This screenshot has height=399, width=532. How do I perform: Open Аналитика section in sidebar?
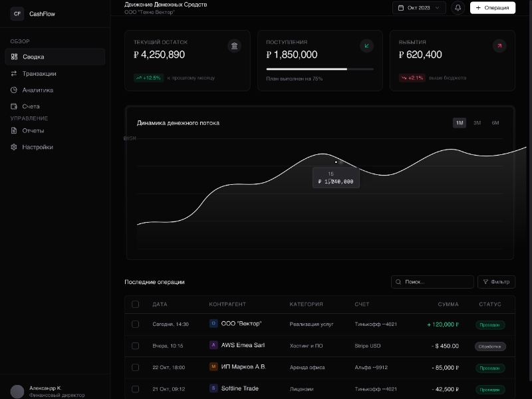click(37, 90)
